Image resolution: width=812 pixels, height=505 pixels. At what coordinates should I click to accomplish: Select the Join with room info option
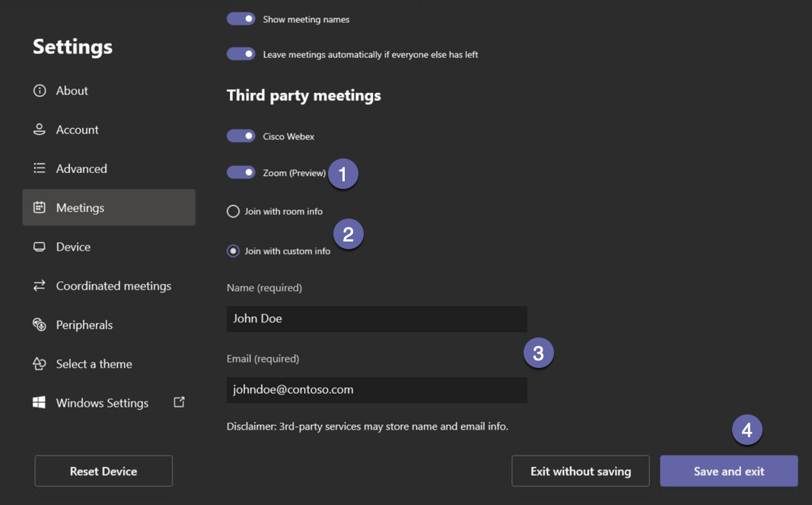pos(233,211)
